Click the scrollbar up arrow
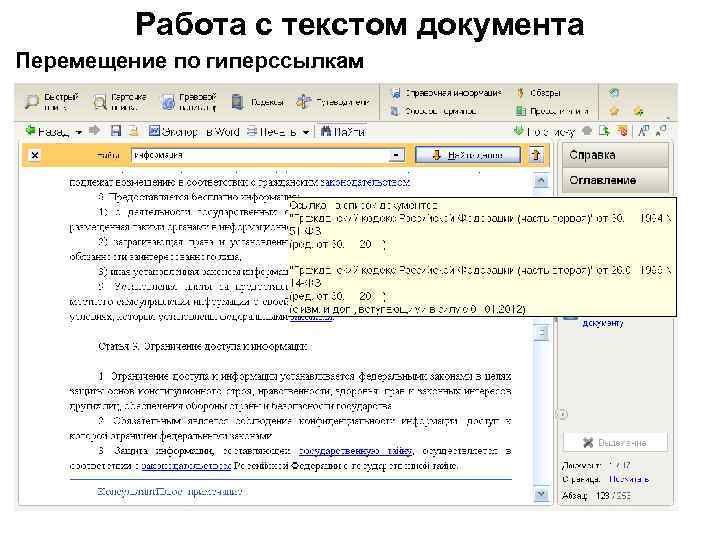 [541, 180]
